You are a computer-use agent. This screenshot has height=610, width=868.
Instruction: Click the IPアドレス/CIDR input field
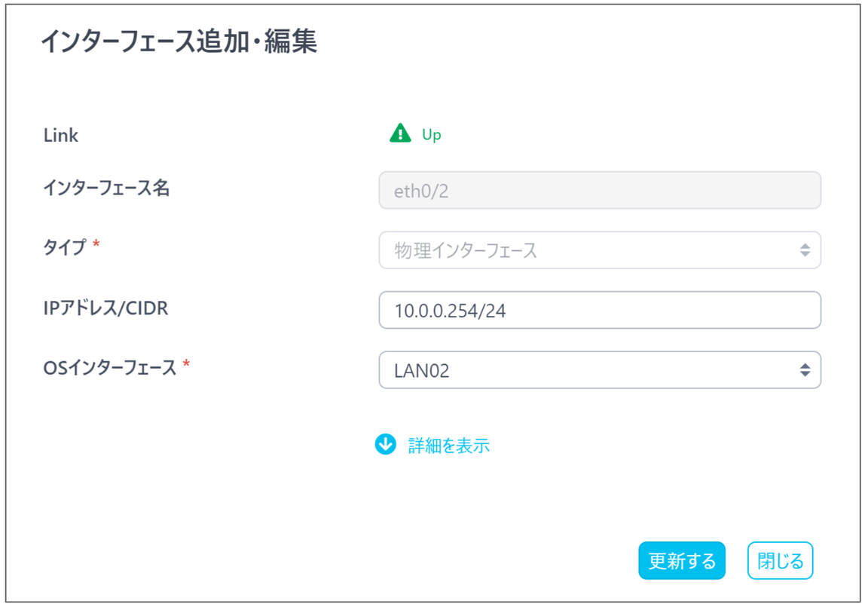[600, 310]
